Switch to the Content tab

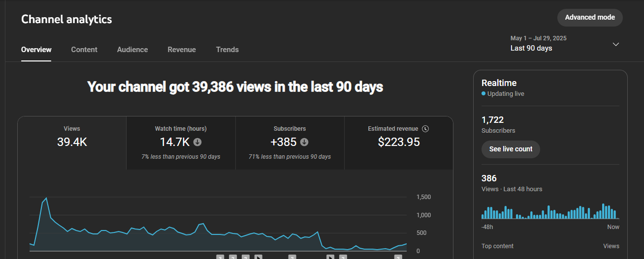click(x=84, y=50)
